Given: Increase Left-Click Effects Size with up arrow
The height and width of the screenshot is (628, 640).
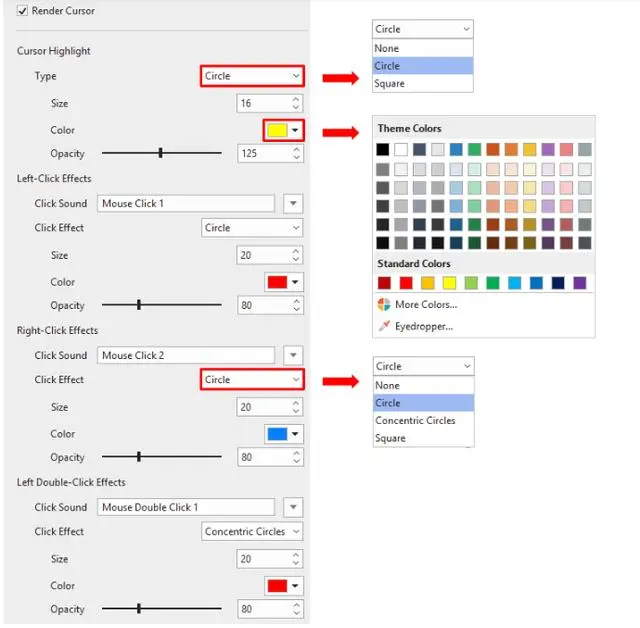Looking at the screenshot, I should pos(296,251).
